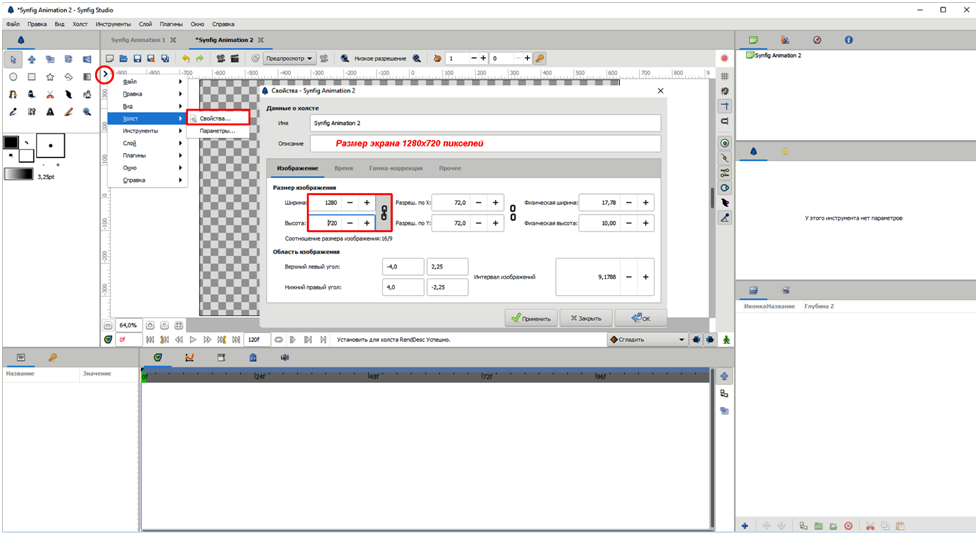Toggle the animation mode green figure icon
Screen dimensions: 978x535
(727, 340)
